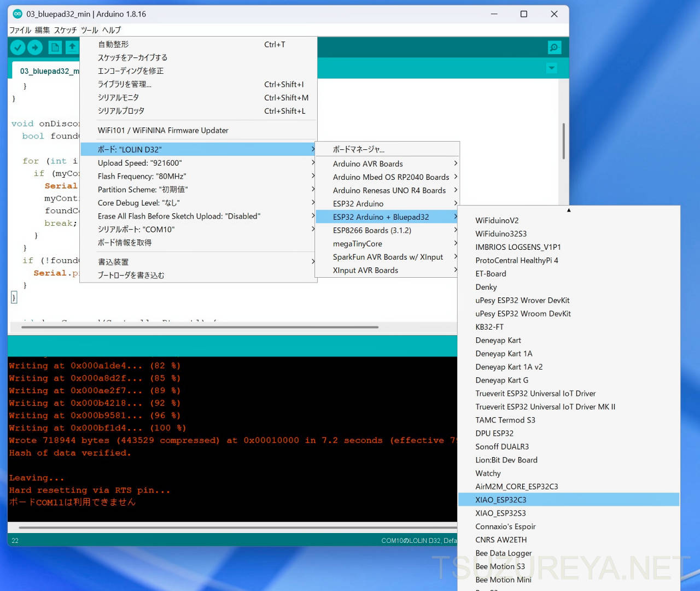Expand the ESP32 Arduino submenu

387,203
